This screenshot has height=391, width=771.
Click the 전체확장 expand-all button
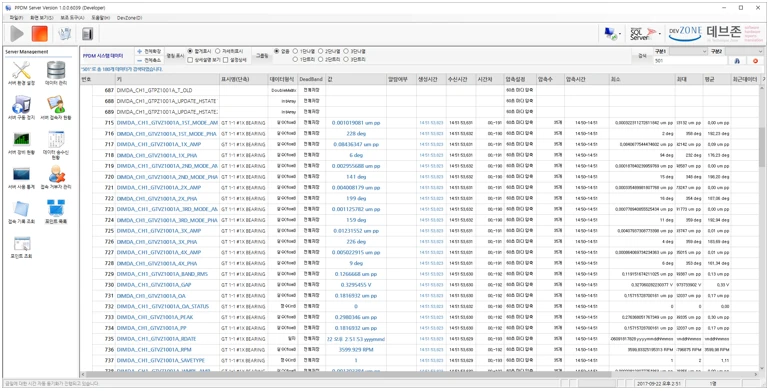pos(149,51)
